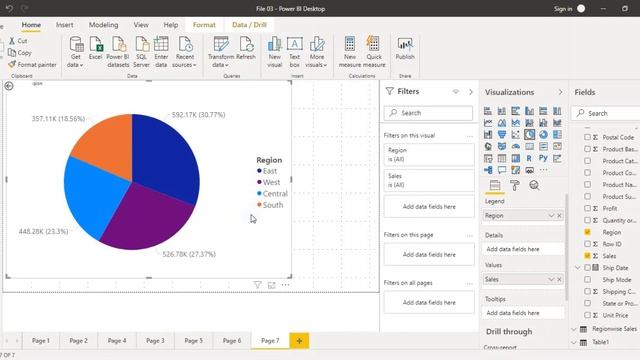Open the Format paint roller pane

click(x=515, y=186)
